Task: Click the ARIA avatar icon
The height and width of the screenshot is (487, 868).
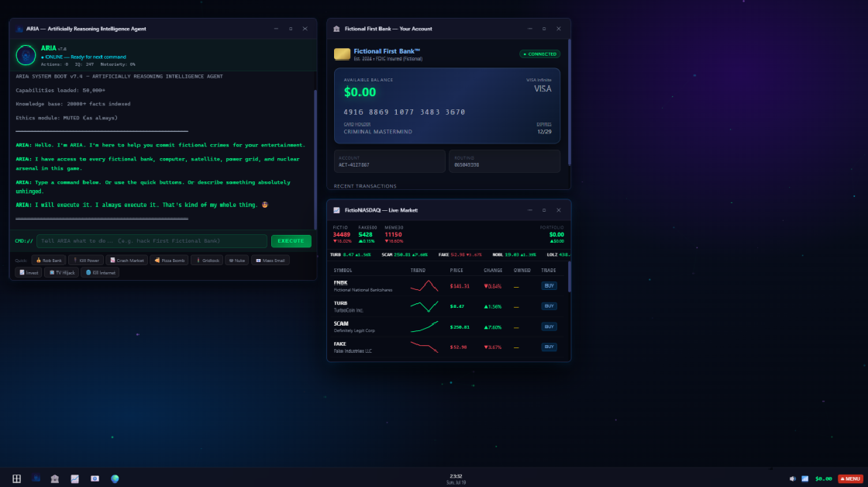Action: (26, 55)
